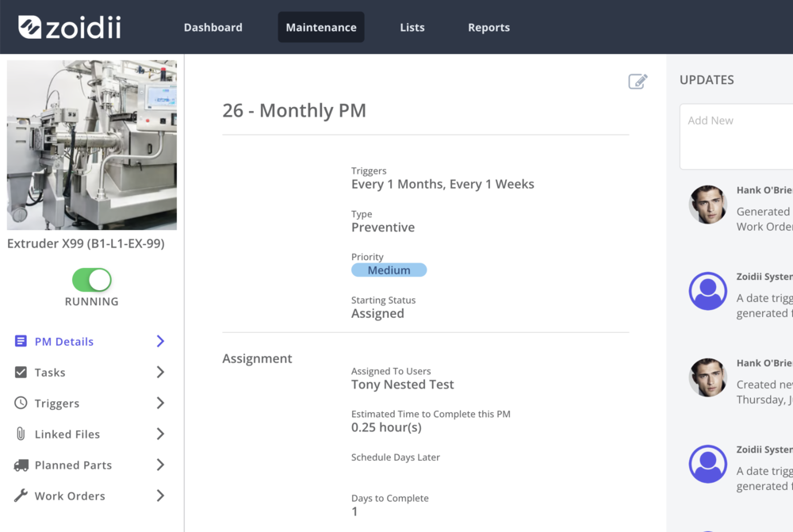Viewport: 793px width, 532px height.
Task: Click the edit PM pencil icon
Action: [638, 81]
